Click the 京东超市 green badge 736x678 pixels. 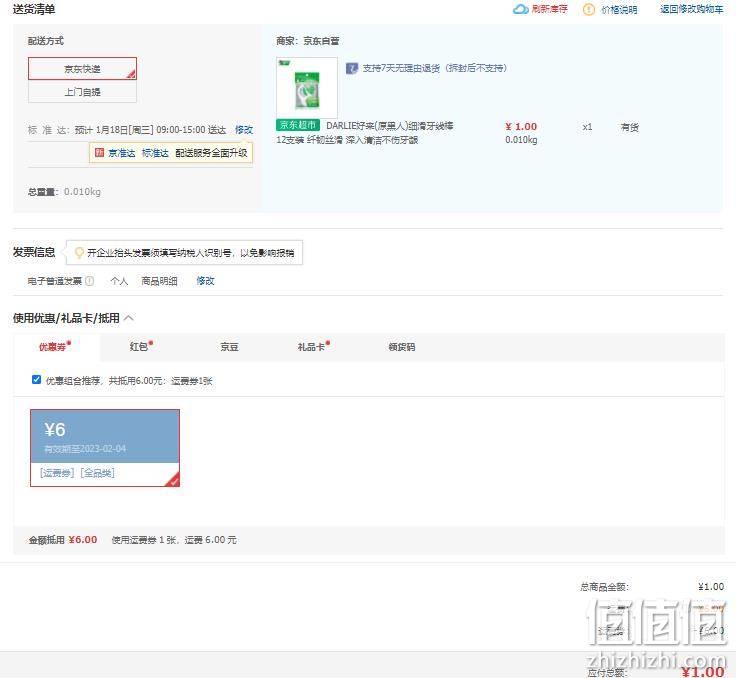tap(298, 125)
